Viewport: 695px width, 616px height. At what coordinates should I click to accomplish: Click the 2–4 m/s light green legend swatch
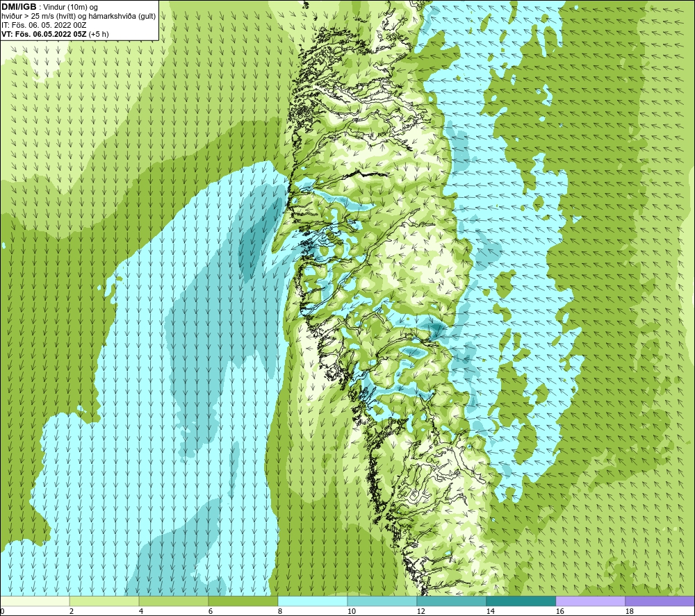104,601
